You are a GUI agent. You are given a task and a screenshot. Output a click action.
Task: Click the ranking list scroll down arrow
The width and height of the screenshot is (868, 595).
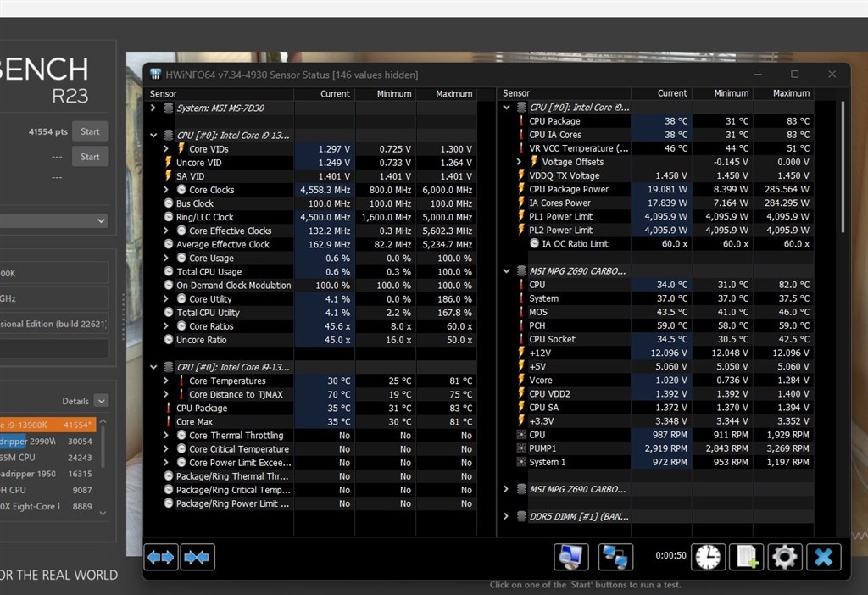tap(103, 514)
